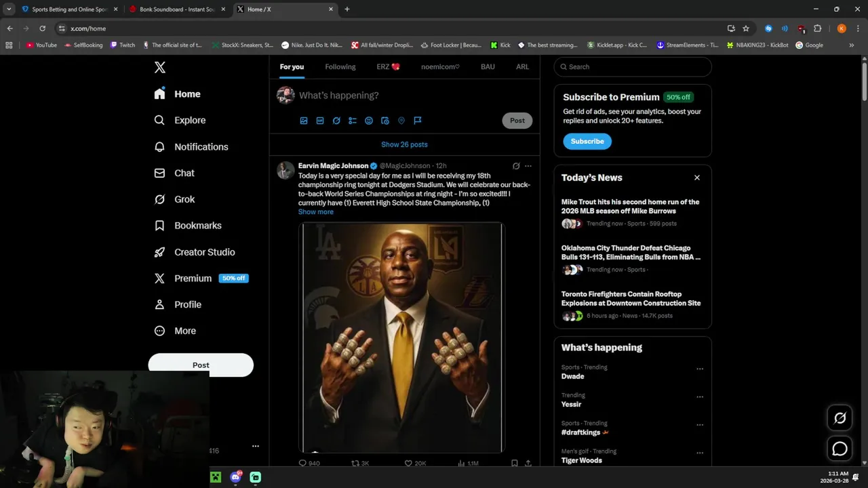Open more options for Dwade trend
Screen dimensions: 868x488
(700, 369)
